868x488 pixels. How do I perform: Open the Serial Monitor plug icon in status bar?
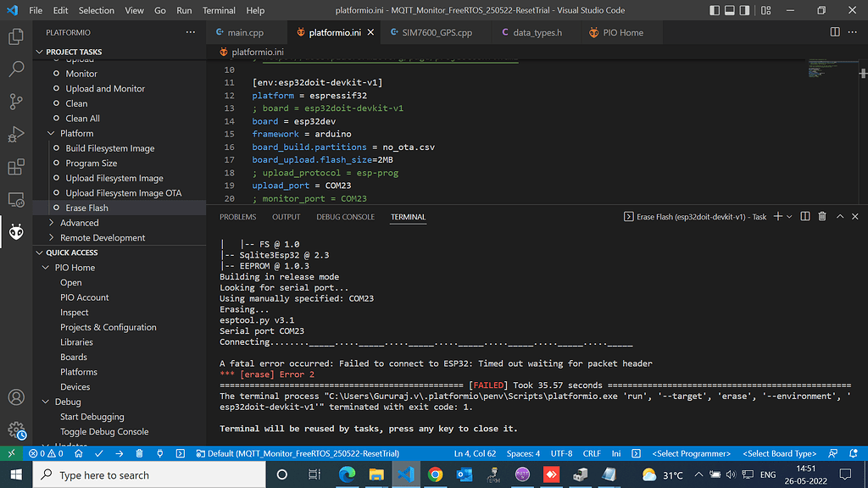tap(160, 453)
